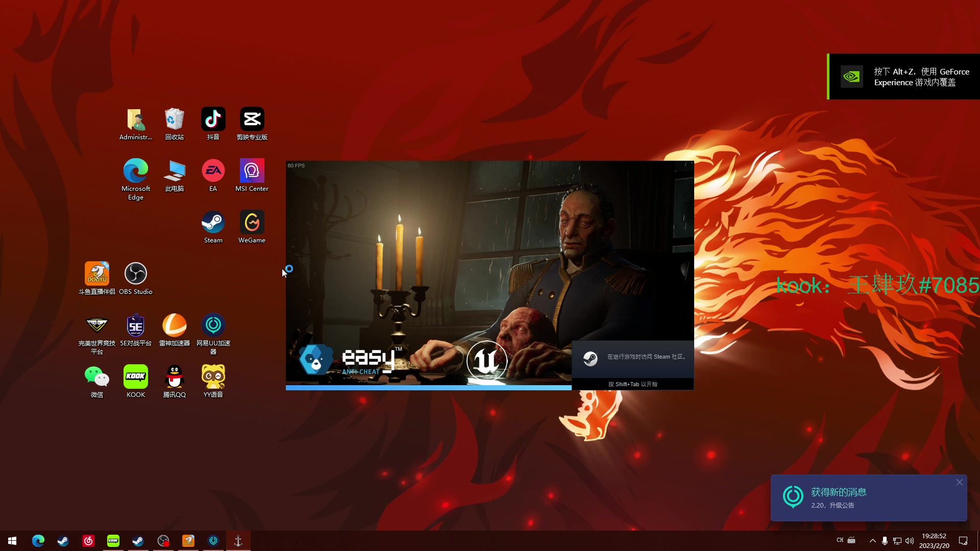Screen dimensions: 980x551
Task: Select the WeChat (微信) desktop icon
Action: pyautogui.click(x=97, y=382)
